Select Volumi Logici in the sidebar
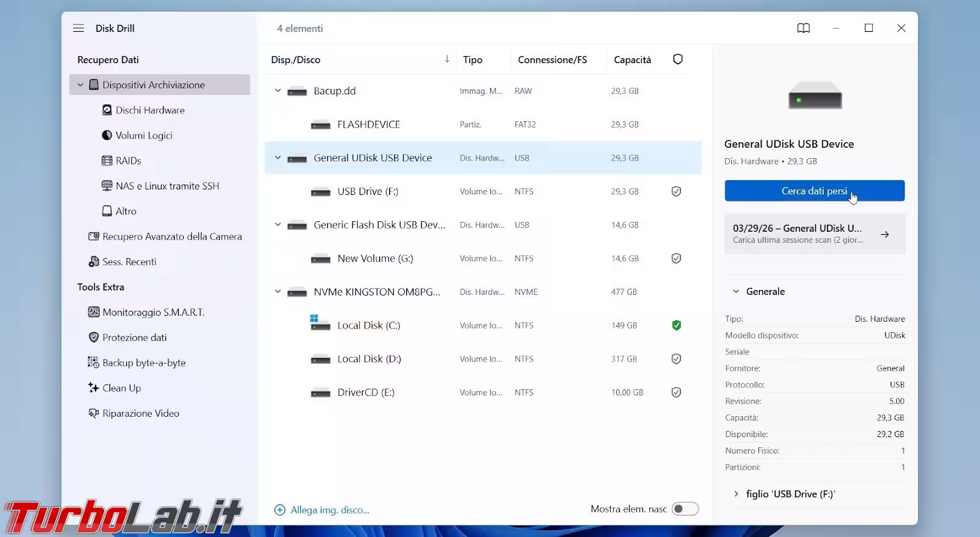The width and height of the screenshot is (980, 537). 144,135
